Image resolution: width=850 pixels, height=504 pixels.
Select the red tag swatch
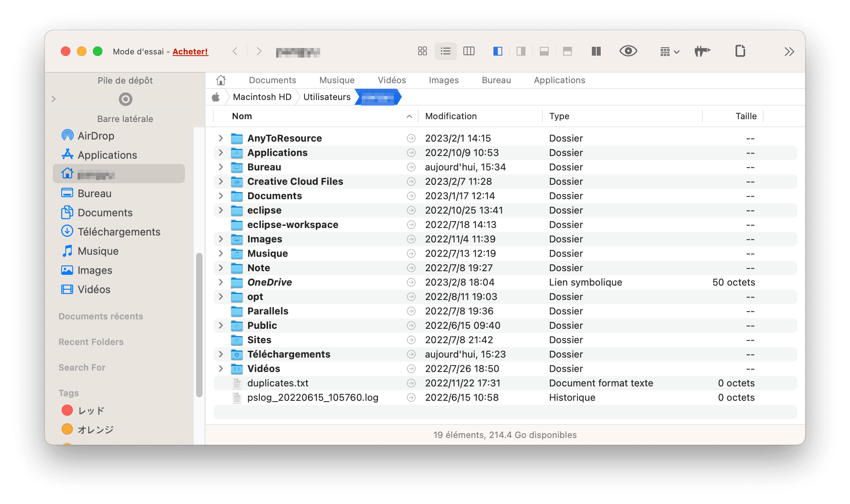(67, 410)
